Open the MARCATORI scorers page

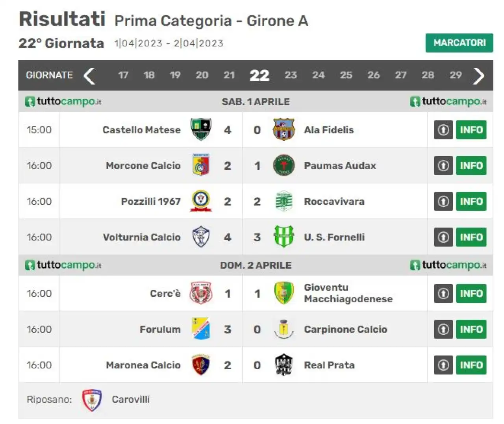[459, 43]
